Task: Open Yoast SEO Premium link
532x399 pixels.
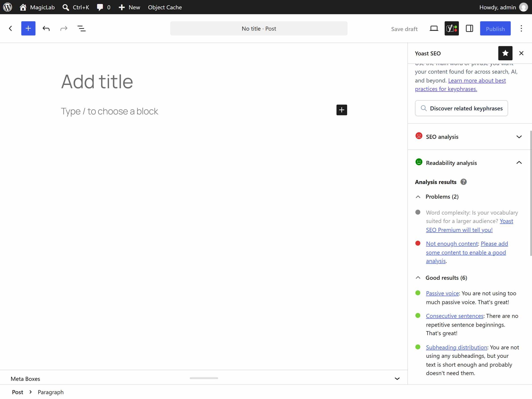Action: (x=469, y=225)
